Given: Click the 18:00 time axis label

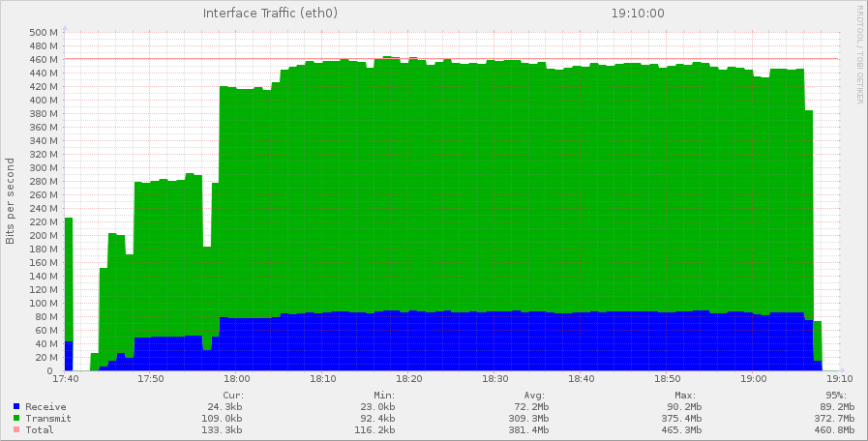Looking at the screenshot, I should point(237,380).
